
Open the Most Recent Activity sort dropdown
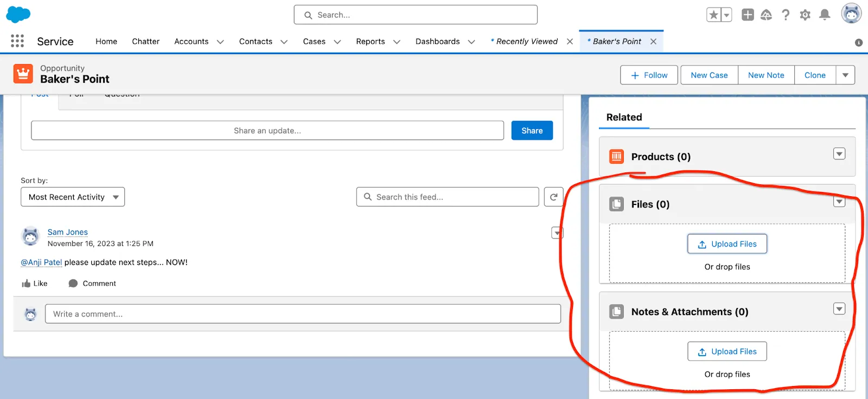[73, 197]
